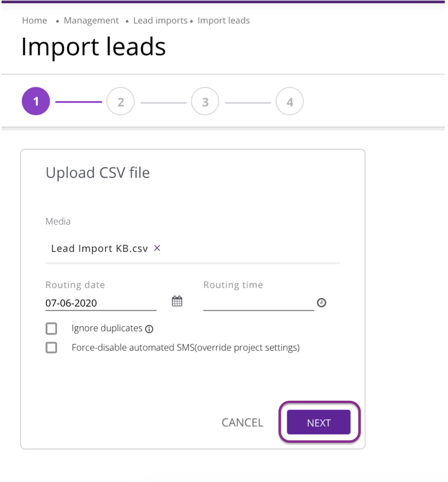This screenshot has height=482, width=448.
Task: Jump to step 2 circle
Action: [x=120, y=102]
